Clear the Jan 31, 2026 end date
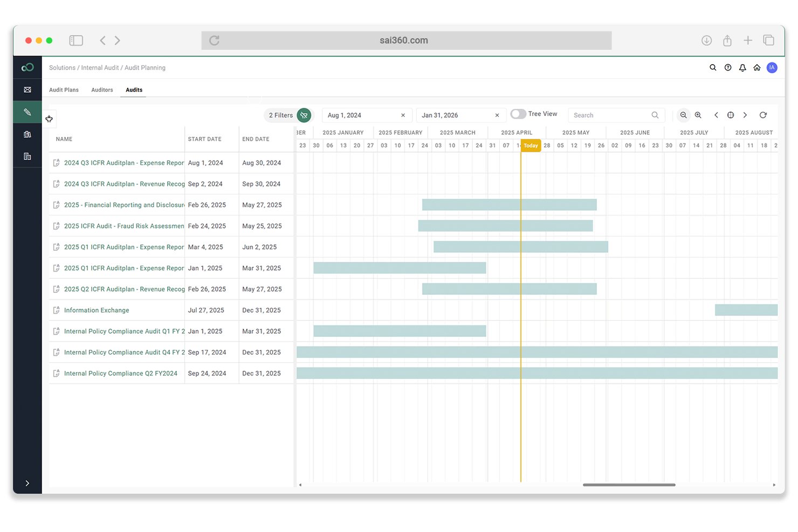The height and width of the screenshot is (532, 798). coord(497,115)
